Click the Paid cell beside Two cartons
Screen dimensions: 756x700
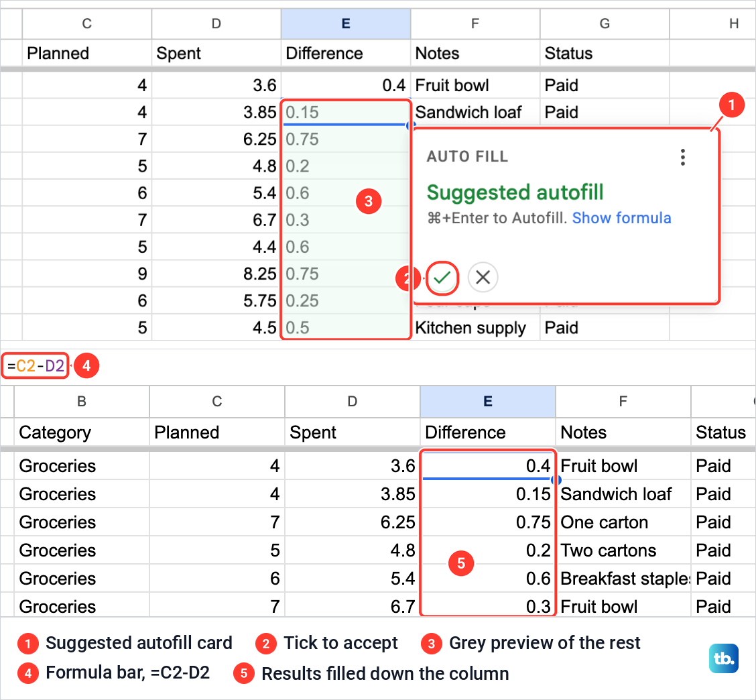723,550
